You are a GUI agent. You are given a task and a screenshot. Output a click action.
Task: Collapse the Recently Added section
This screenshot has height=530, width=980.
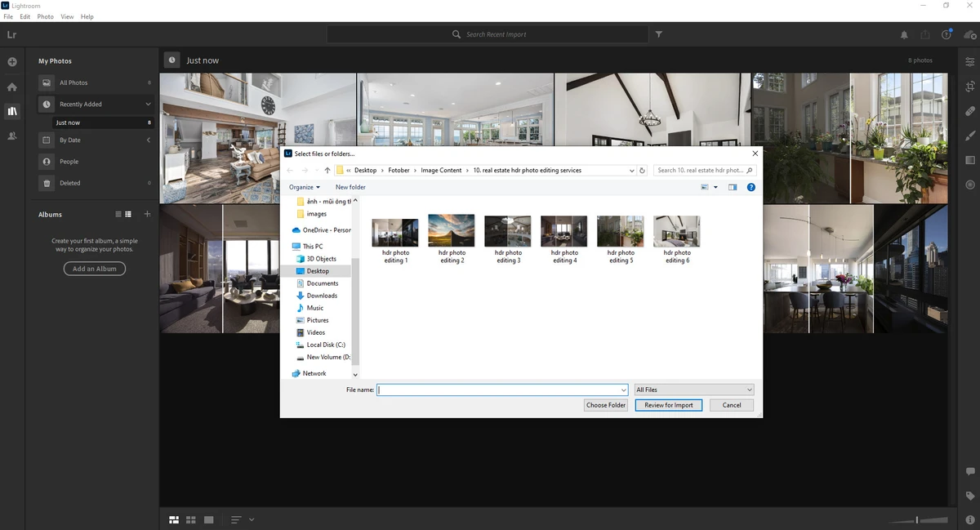[148, 105]
